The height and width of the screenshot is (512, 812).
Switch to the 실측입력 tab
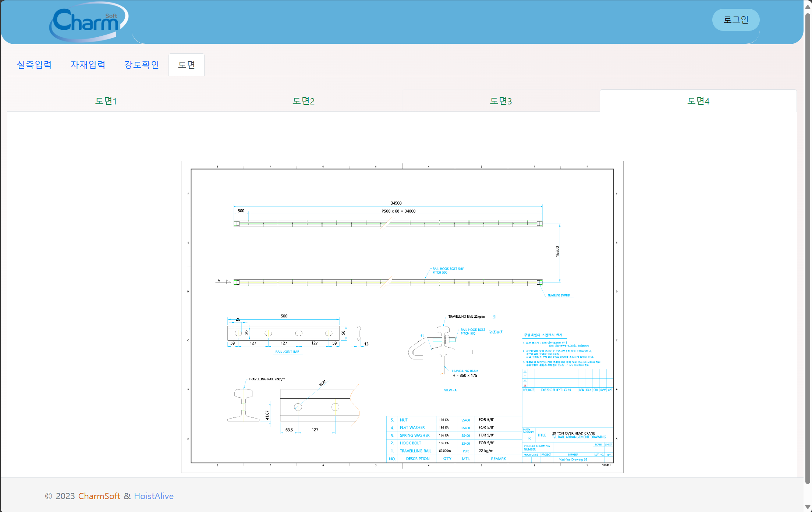coord(34,65)
